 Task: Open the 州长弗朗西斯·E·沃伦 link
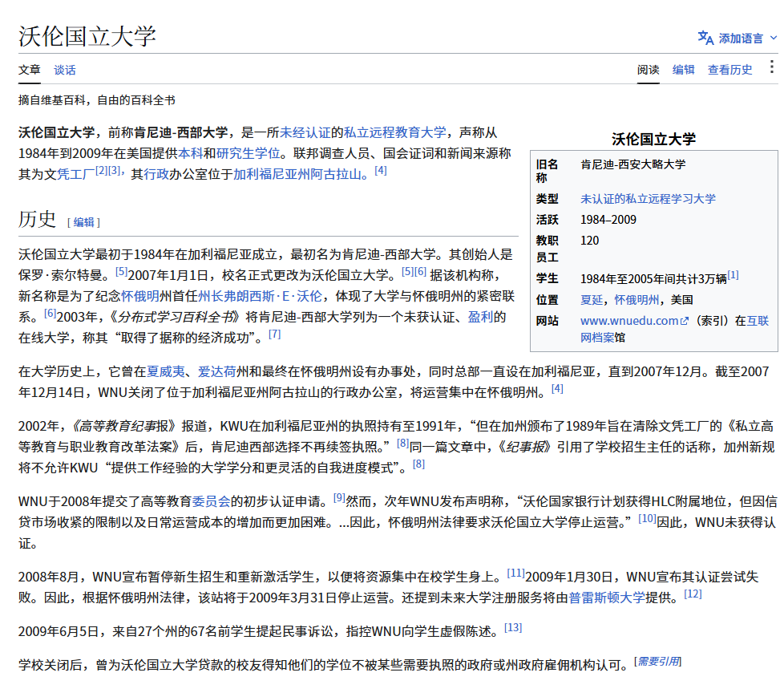coord(260,296)
